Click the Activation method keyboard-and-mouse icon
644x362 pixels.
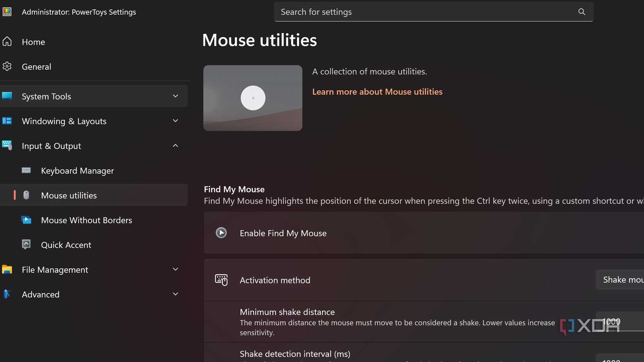click(221, 280)
